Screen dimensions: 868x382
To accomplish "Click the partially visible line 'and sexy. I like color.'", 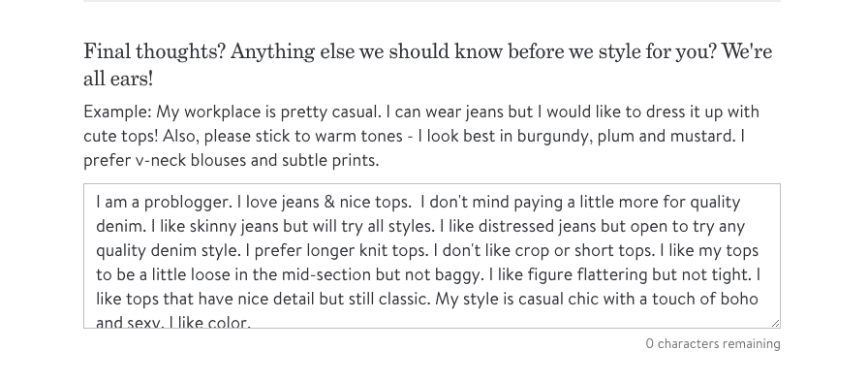I will (x=173, y=322).
